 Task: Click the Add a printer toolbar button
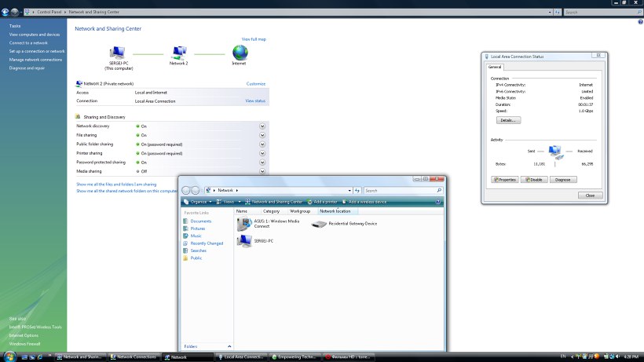(324, 202)
